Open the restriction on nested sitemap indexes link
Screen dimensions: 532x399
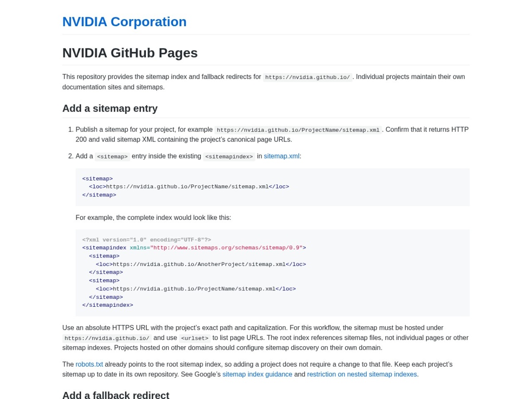362,374
